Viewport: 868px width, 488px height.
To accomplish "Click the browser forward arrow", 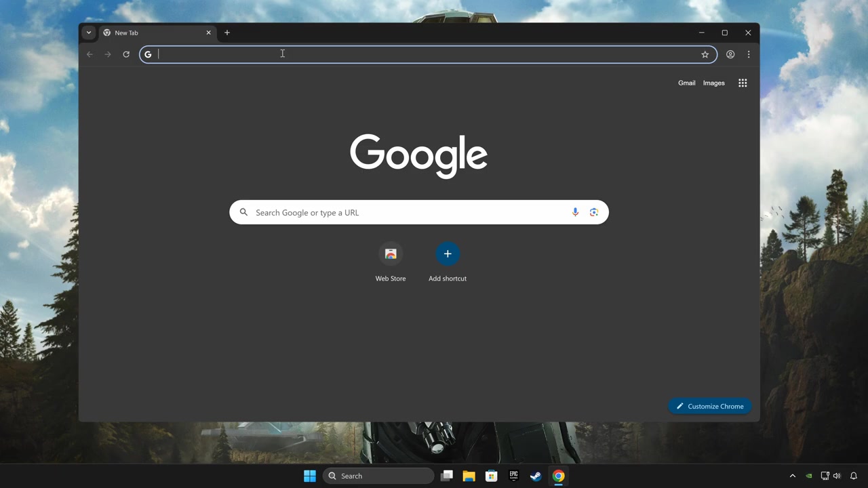I will (x=108, y=54).
